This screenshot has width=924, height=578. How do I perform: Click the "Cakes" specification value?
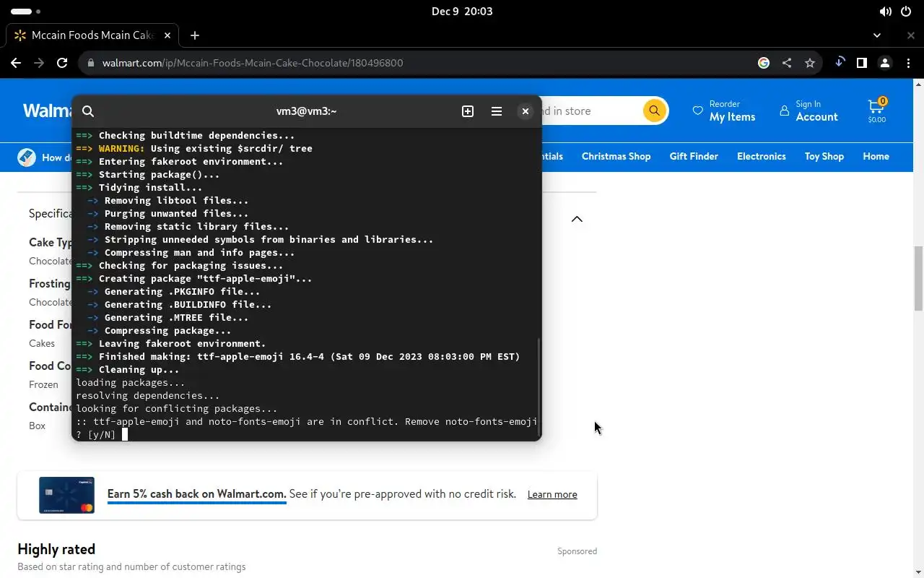42,343
